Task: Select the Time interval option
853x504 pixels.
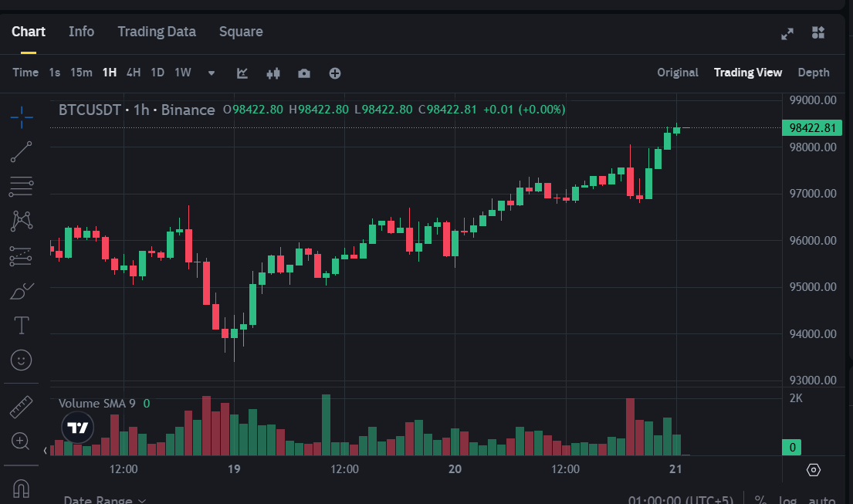Action: point(25,73)
